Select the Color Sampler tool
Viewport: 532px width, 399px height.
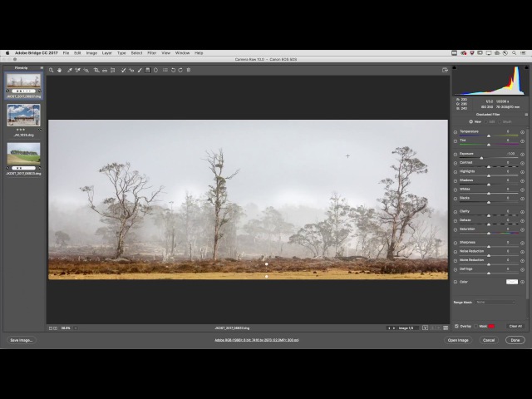[x=77, y=70]
